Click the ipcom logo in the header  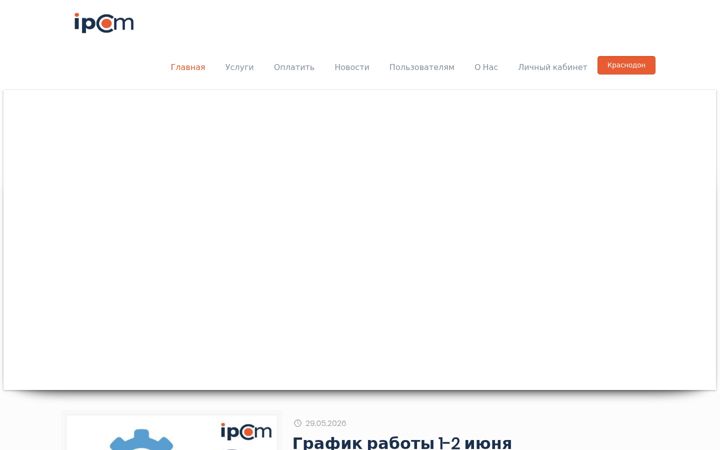104,23
